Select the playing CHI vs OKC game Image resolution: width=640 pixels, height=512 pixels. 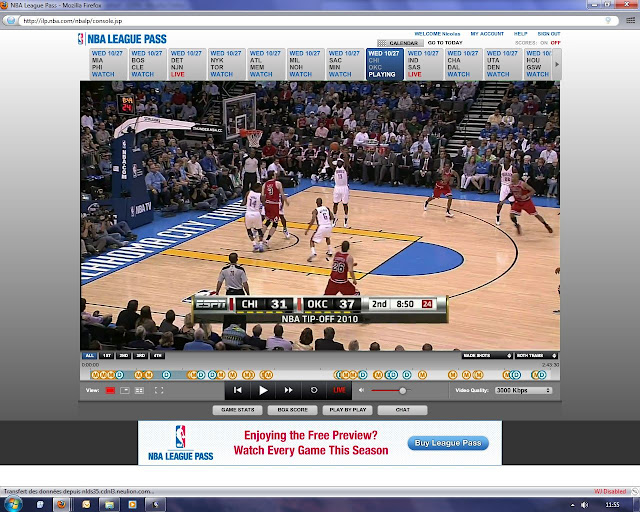click(x=384, y=64)
